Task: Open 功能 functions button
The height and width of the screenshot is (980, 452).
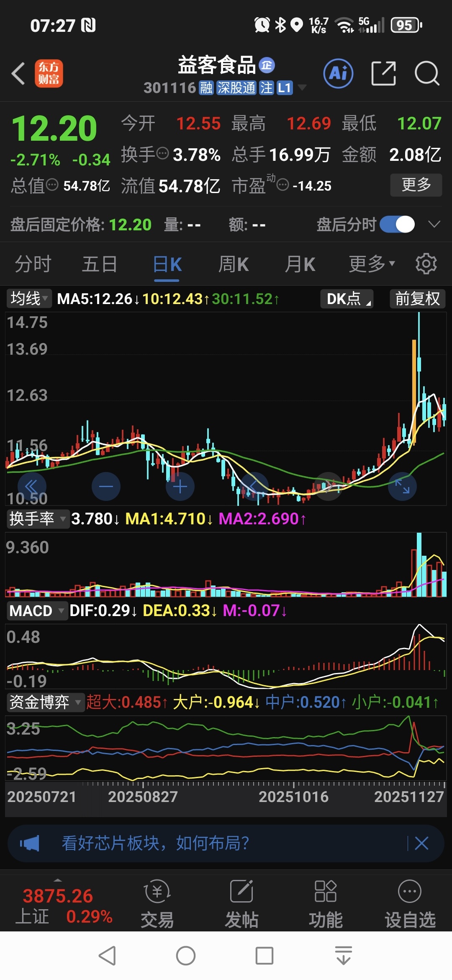Action: click(x=326, y=905)
